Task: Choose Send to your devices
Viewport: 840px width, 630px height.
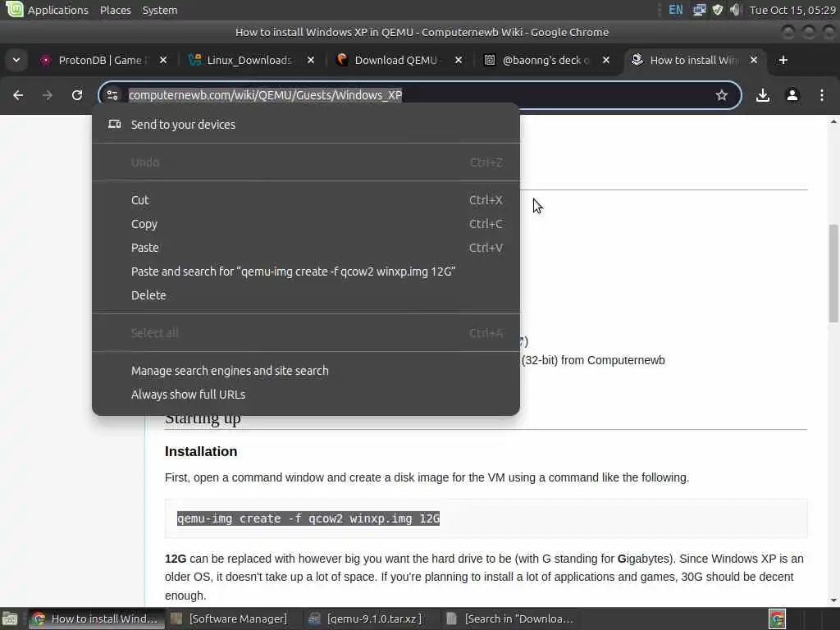Action: coord(306,125)
